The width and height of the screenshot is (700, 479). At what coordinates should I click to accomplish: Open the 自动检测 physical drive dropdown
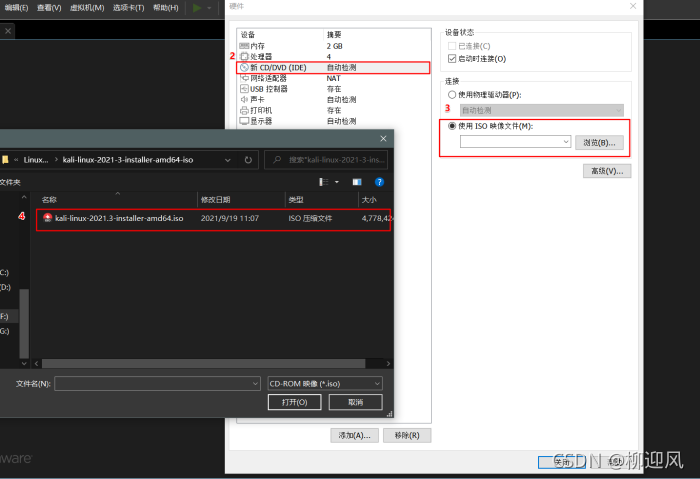(x=542, y=110)
